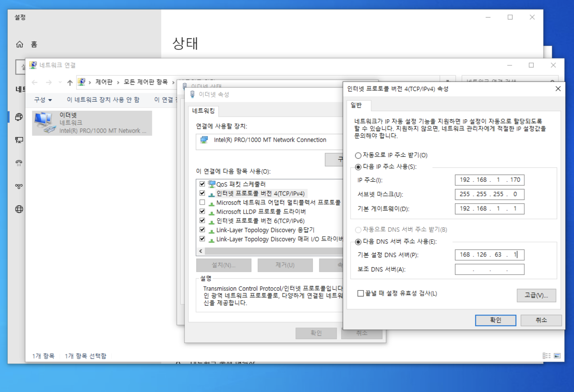
Task: Click the 일반 tab in IPv4 properties
Action: [x=356, y=105]
